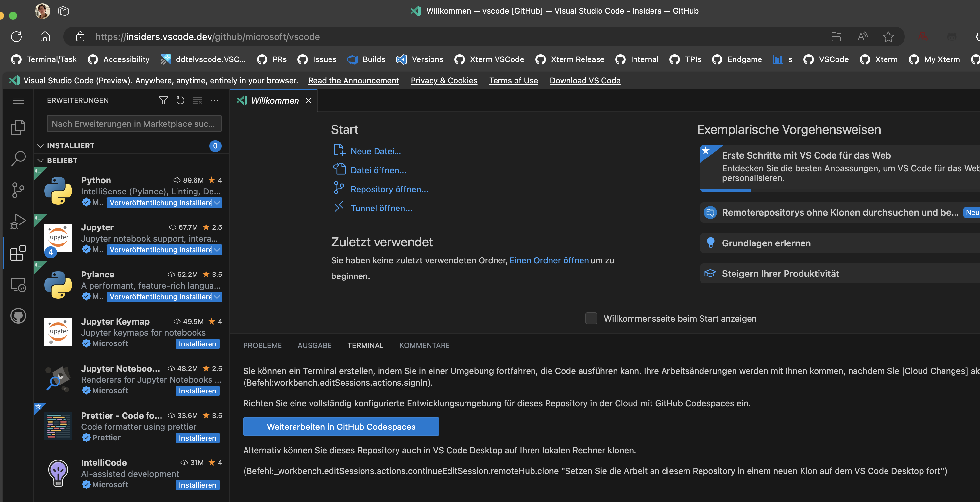Reload the page in the browser toolbar
Viewport: 980px width, 502px height.
[16, 37]
